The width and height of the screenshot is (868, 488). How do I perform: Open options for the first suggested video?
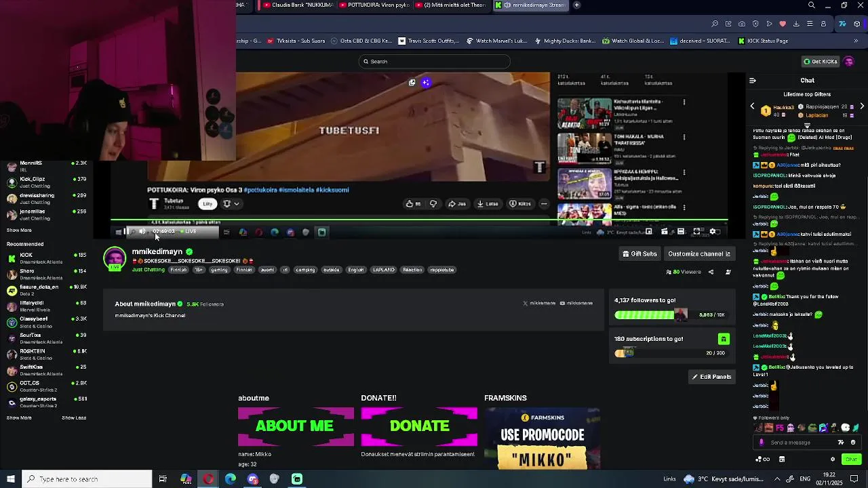point(684,102)
